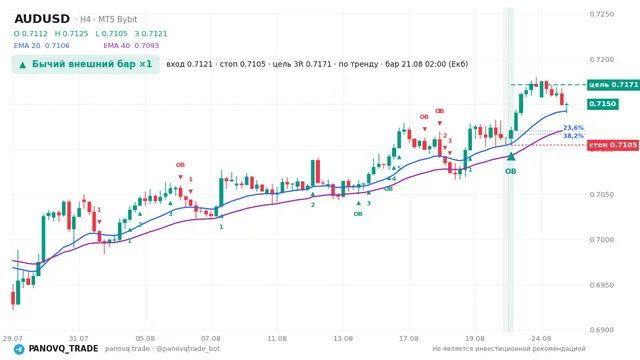
Task: Click the 0.6950 price axis label
Action: click(602, 285)
